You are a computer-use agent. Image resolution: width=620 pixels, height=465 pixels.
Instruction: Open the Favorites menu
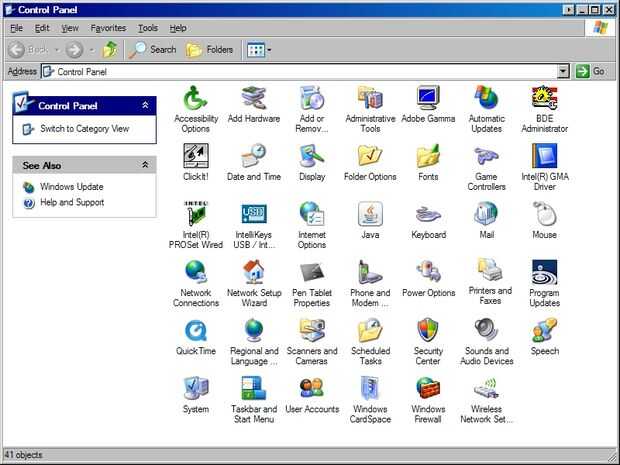[x=108, y=28]
